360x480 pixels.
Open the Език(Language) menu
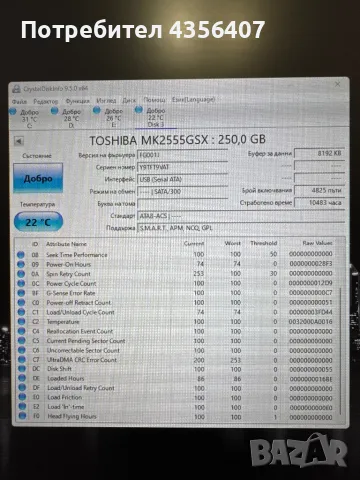click(193, 99)
